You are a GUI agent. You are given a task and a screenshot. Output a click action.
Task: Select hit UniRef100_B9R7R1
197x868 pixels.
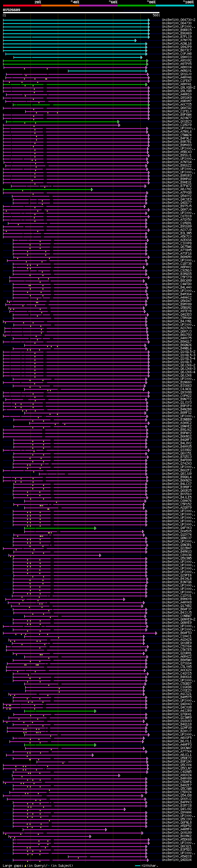pos(177,142)
